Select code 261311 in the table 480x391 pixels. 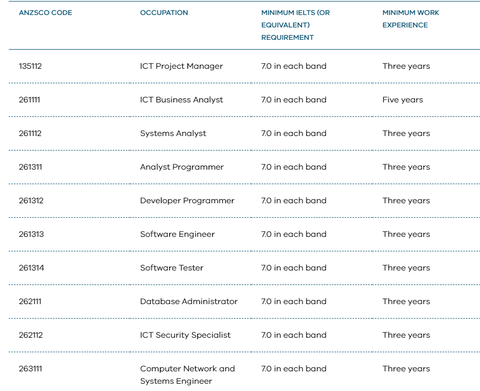[x=30, y=167]
